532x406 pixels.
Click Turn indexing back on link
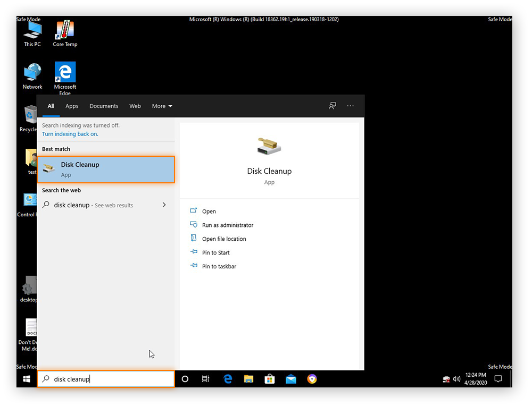(70, 134)
